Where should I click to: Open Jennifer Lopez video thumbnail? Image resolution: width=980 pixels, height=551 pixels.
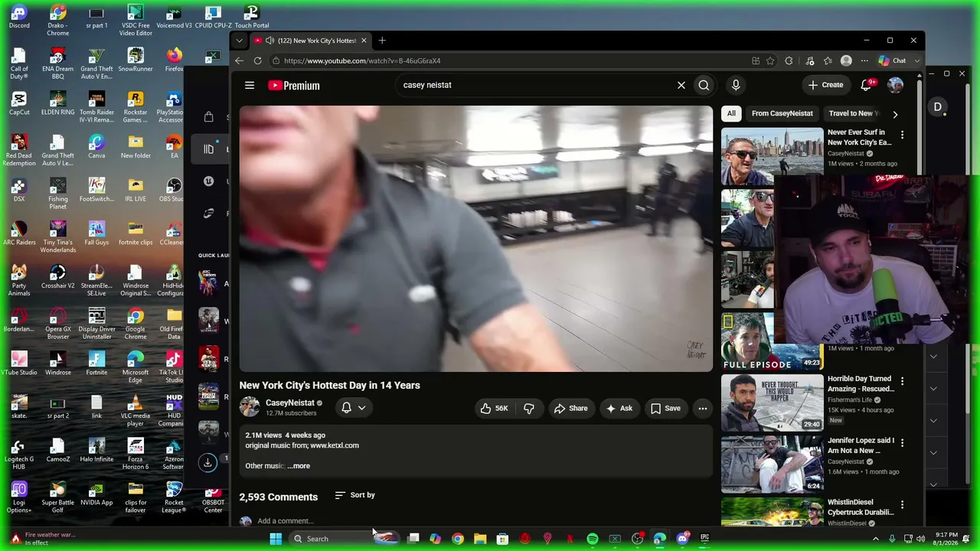click(x=773, y=465)
